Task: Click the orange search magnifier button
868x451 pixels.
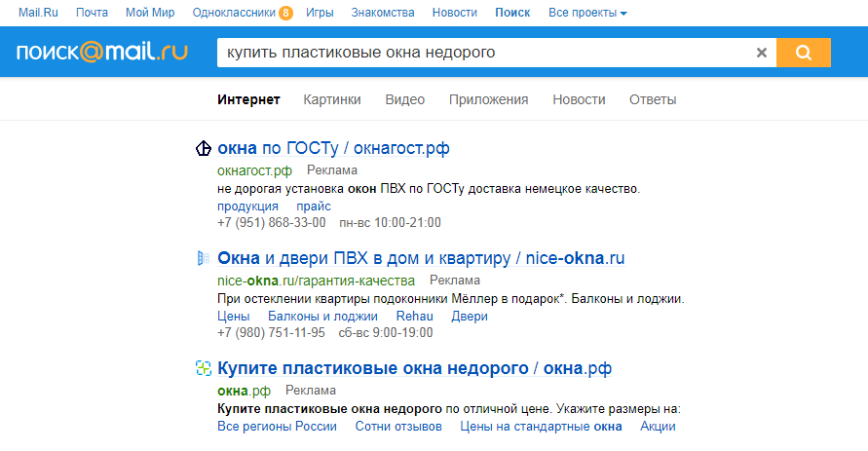Action: point(804,53)
